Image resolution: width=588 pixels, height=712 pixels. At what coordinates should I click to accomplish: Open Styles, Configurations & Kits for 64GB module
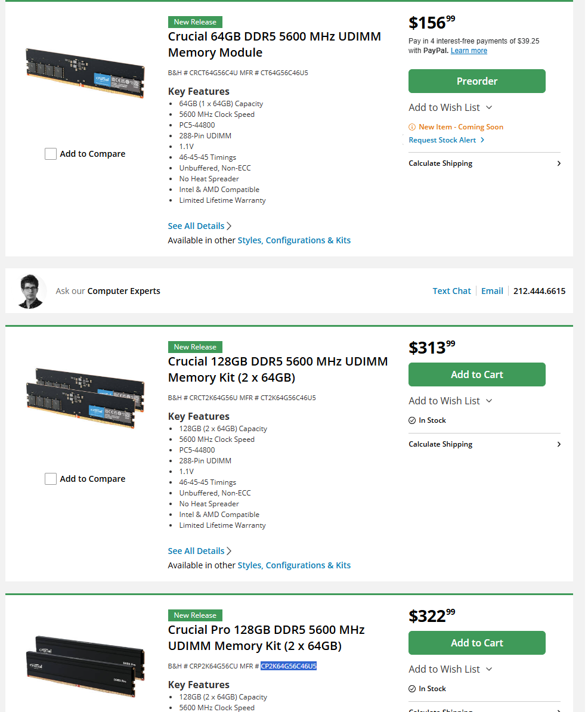tap(294, 241)
